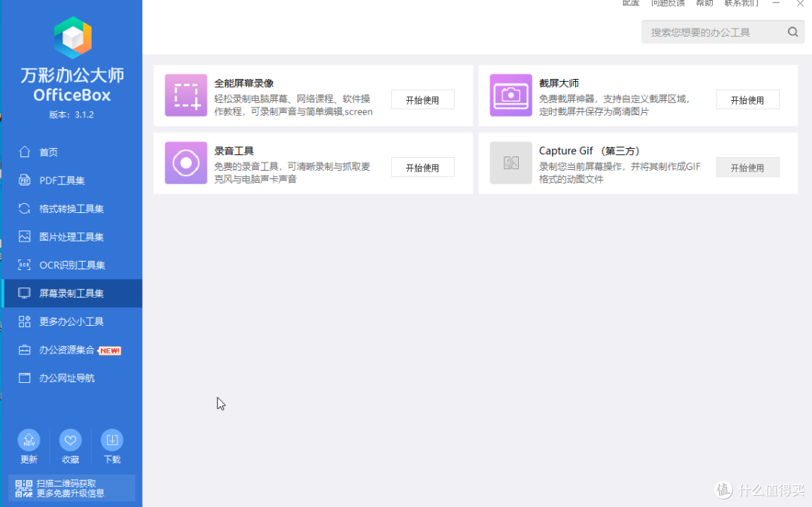Image resolution: width=812 pixels, height=507 pixels.
Task: Close the OfficeBox window
Action: coord(800,3)
